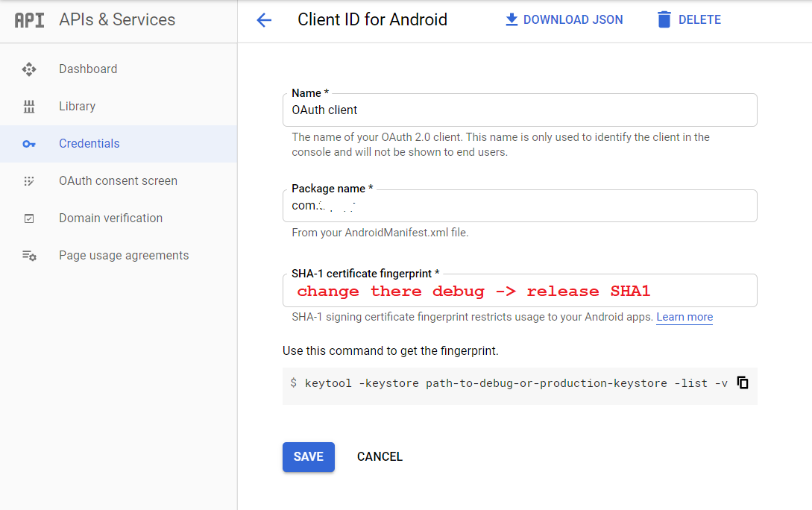812x510 pixels.
Task: Click the back arrow icon
Action: [264, 20]
